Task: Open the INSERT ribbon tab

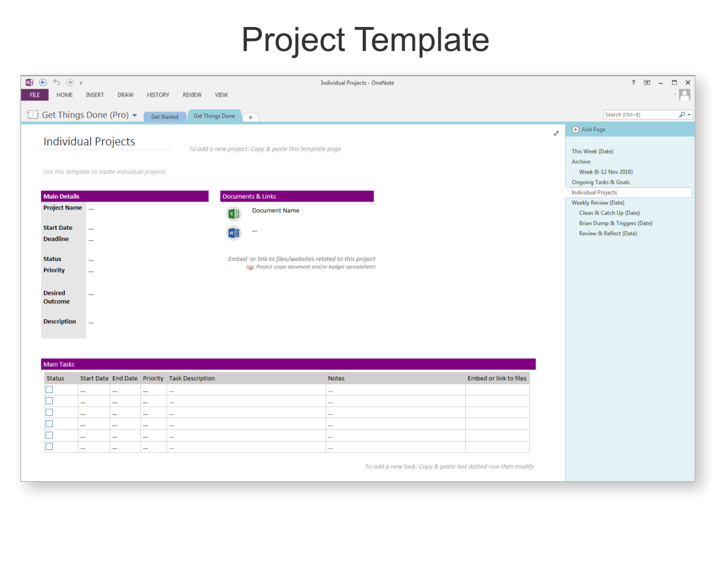Action: click(95, 95)
